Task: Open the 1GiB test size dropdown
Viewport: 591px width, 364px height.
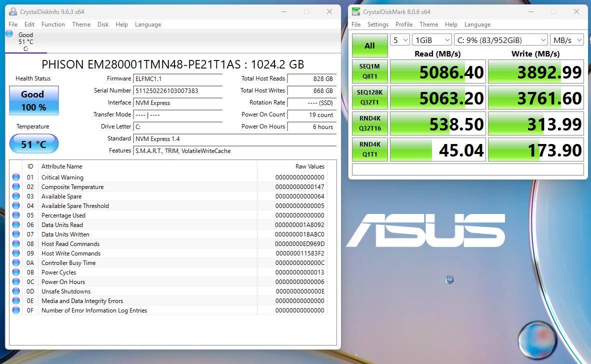Action: point(432,40)
